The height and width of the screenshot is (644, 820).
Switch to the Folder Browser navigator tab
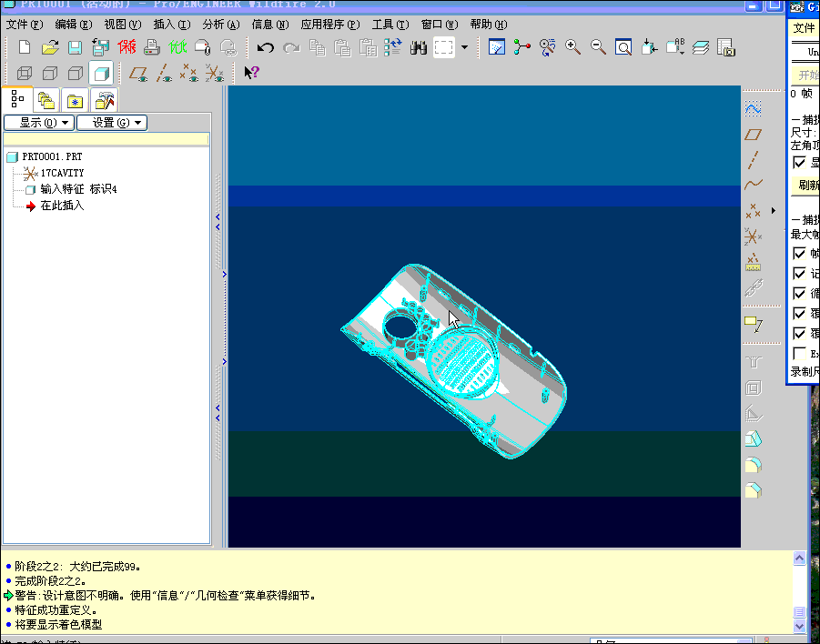[46, 100]
